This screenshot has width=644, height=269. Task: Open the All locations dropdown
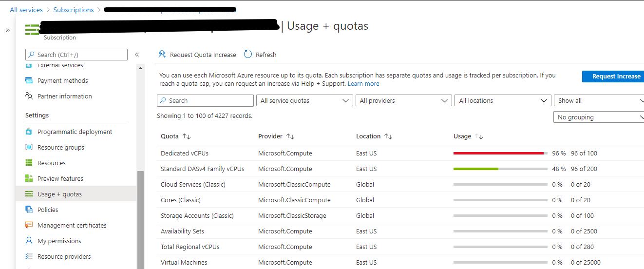(503, 100)
